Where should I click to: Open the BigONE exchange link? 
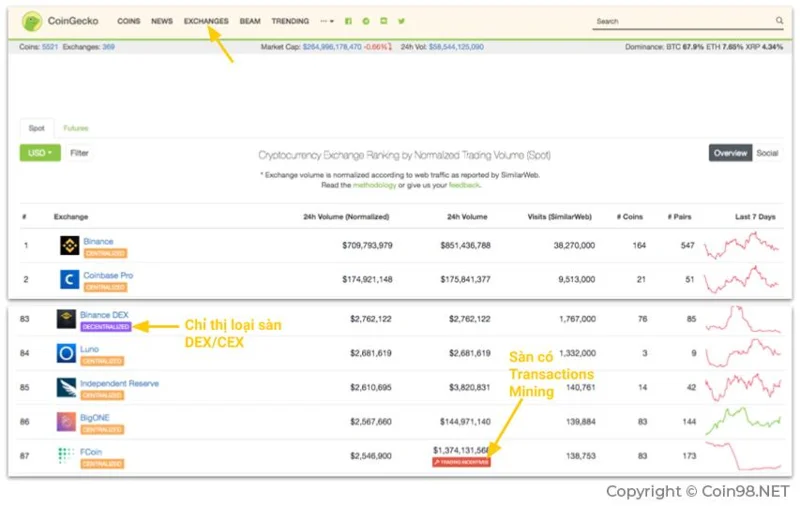pyautogui.click(x=95, y=417)
